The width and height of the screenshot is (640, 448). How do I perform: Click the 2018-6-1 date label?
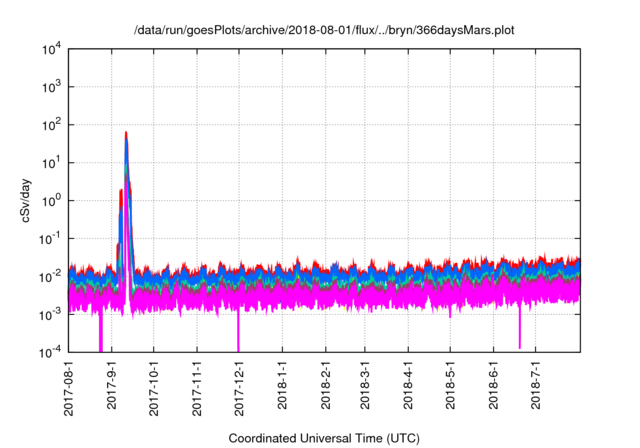(x=493, y=385)
